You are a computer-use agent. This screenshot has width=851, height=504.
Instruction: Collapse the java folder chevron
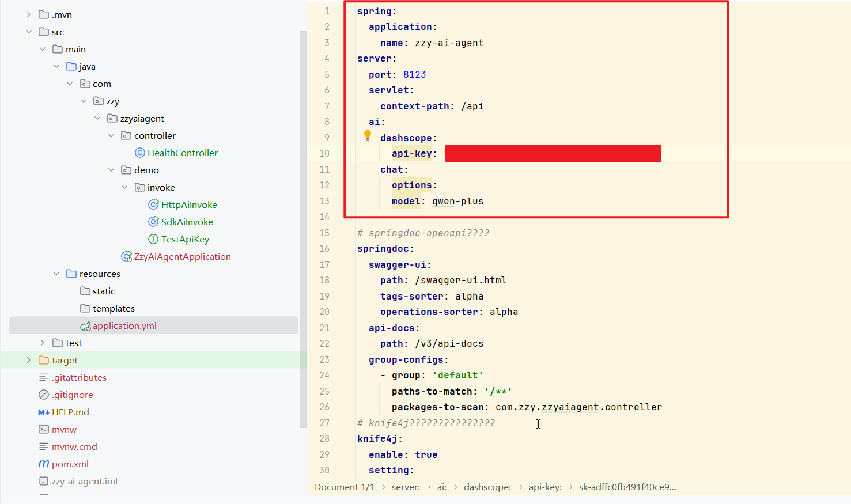(56, 66)
